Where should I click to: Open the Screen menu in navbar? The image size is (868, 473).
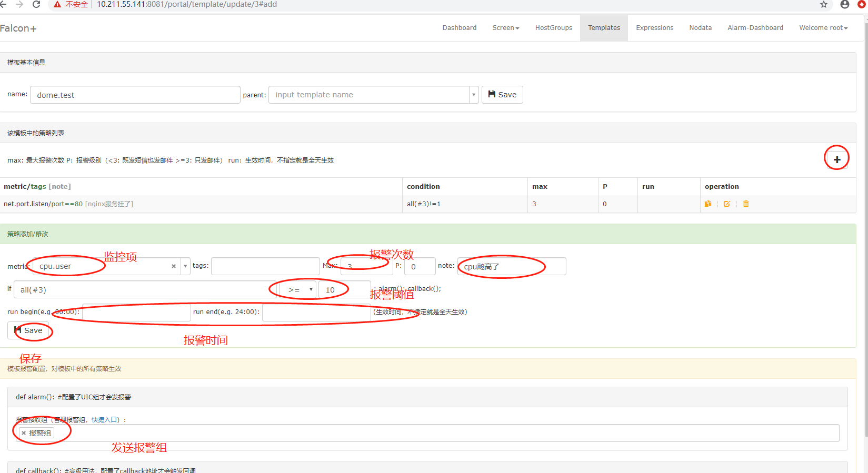(x=505, y=28)
